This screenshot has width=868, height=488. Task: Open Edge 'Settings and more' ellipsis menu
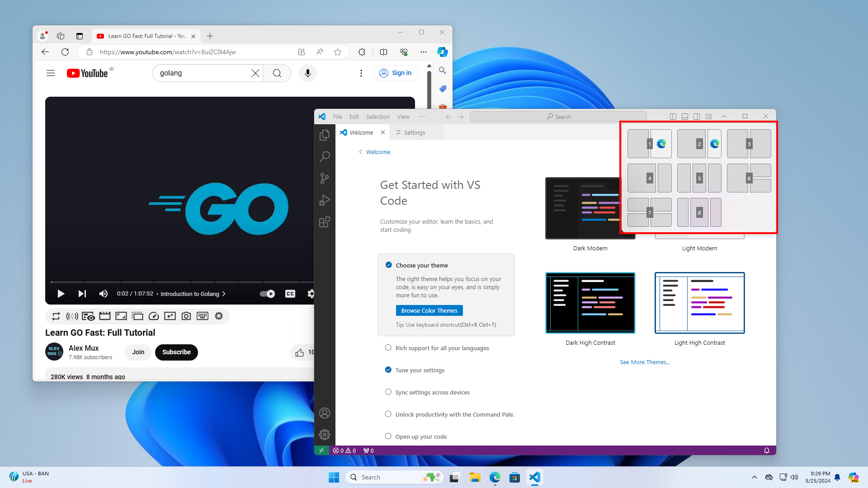tap(423, 52)
